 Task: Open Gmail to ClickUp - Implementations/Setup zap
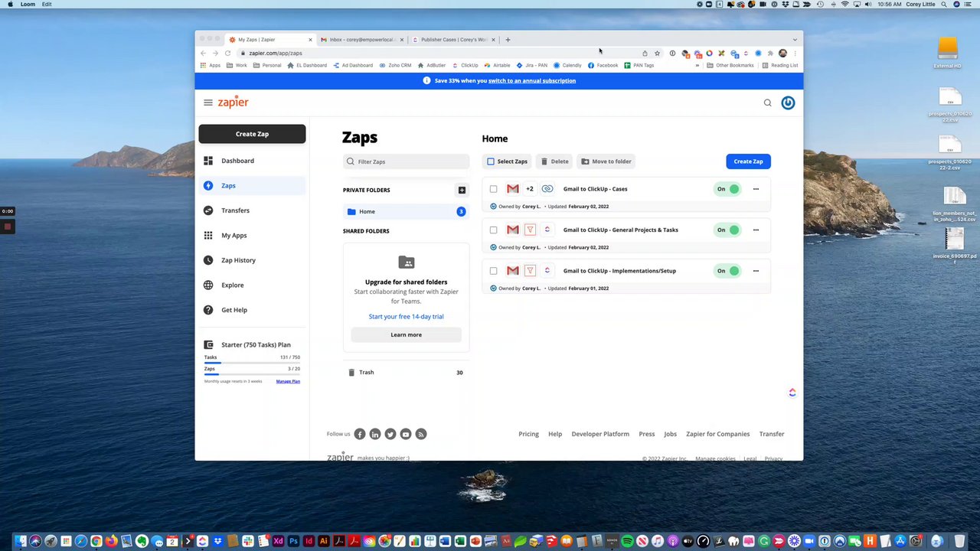(619, 271)
